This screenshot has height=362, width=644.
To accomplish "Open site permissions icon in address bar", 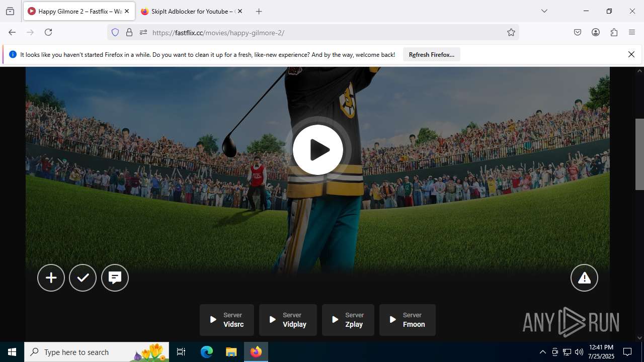I will (x=143, y=33).
